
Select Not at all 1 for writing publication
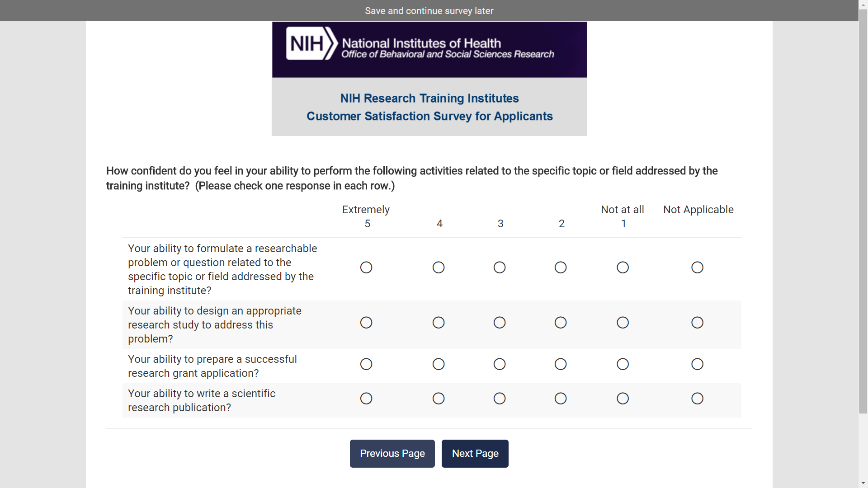click(x=623, y=399)
